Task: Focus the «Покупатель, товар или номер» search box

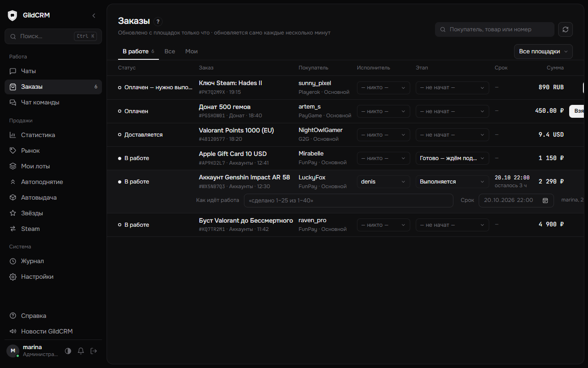Action: click(495, 29)
